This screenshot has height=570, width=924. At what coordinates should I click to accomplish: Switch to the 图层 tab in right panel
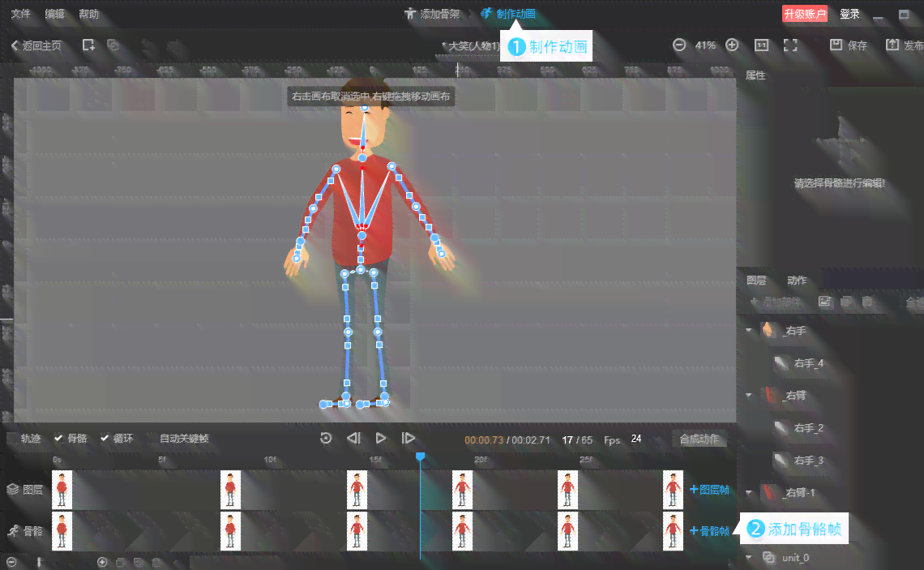(756, 280)
